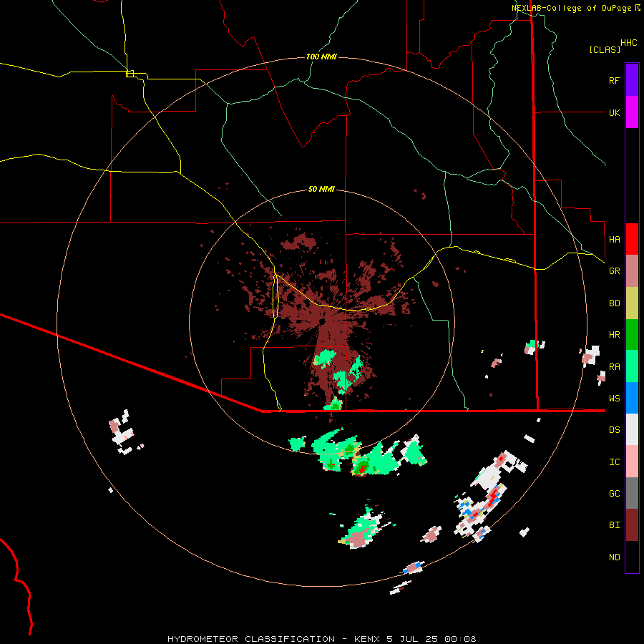Click the "GC" legend label
The image size is (644, 644).
point(614,494)
